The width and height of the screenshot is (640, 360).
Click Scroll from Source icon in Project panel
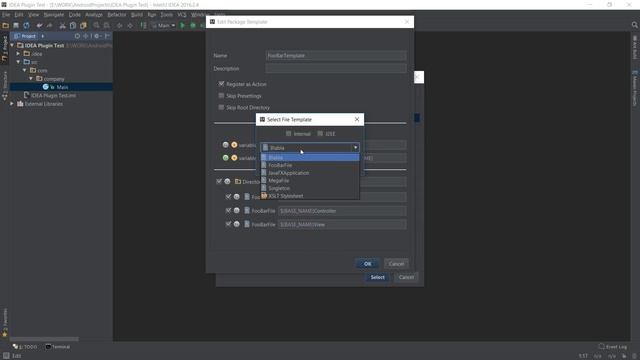[77, 36]
